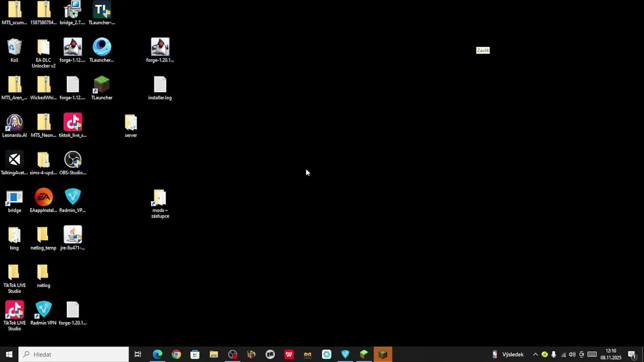Select the king folder icon

tap(14, 235)
